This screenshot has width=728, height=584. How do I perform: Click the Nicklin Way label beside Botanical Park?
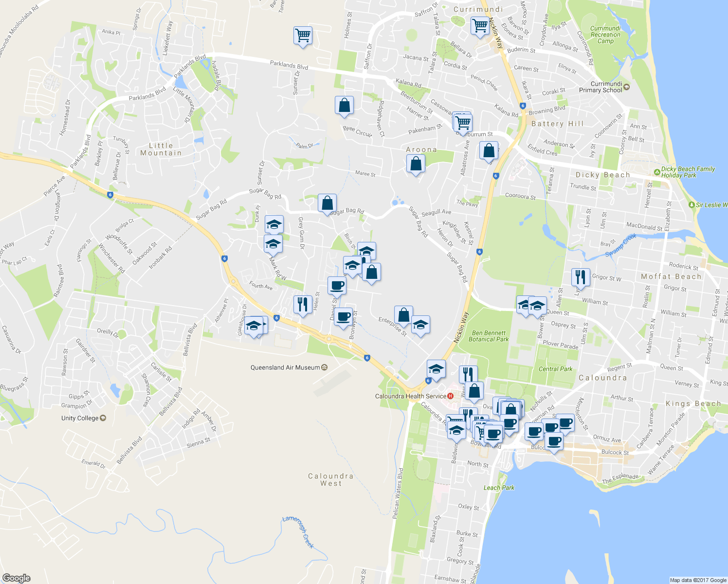(460, 328)
